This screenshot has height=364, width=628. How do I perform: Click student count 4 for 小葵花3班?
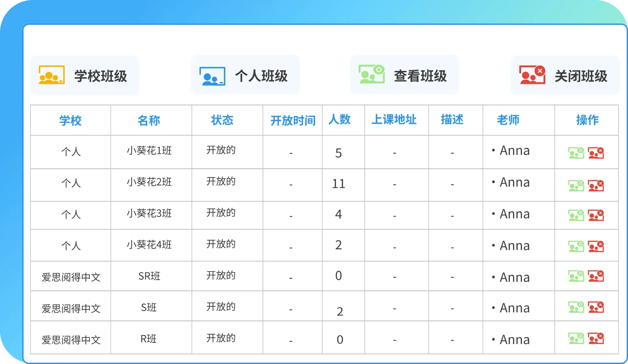339,214
